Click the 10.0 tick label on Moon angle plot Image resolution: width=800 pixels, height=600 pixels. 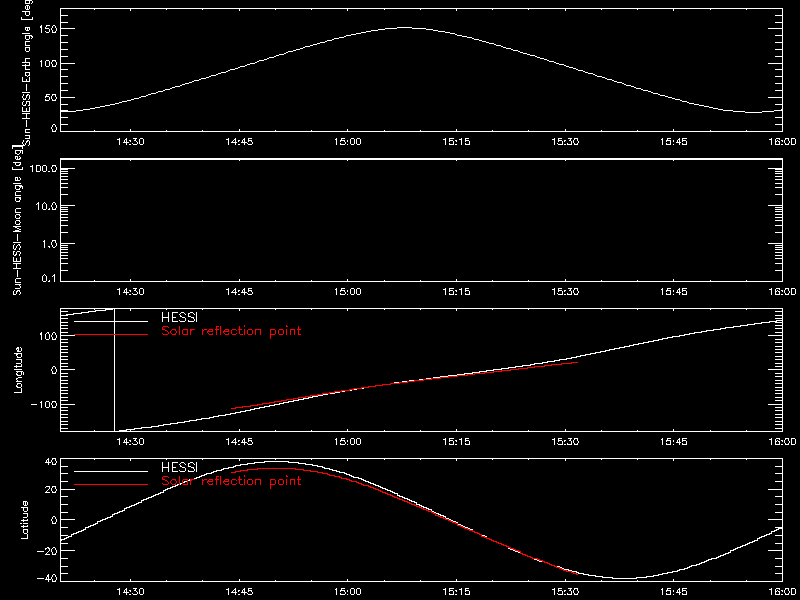(45, 206)
